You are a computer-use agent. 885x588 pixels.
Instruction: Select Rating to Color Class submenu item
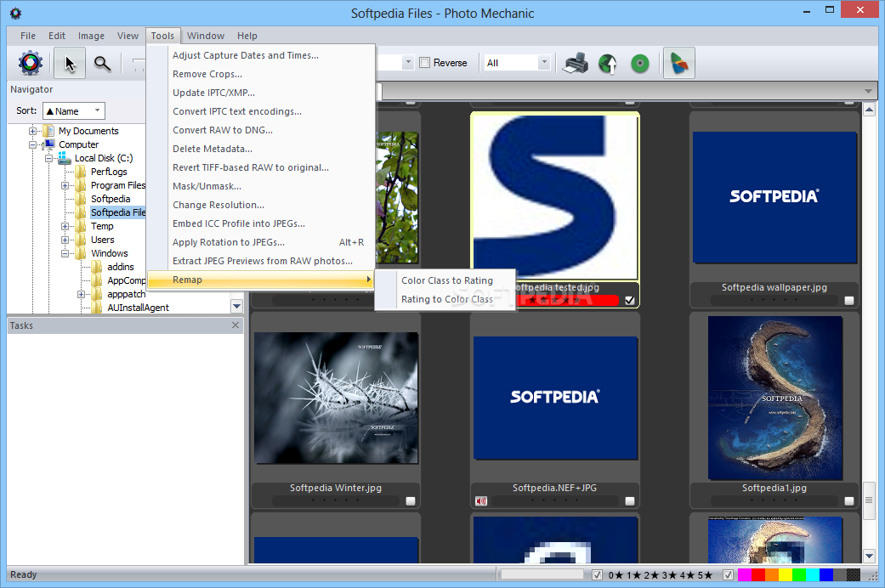click(x=445, y=299)
